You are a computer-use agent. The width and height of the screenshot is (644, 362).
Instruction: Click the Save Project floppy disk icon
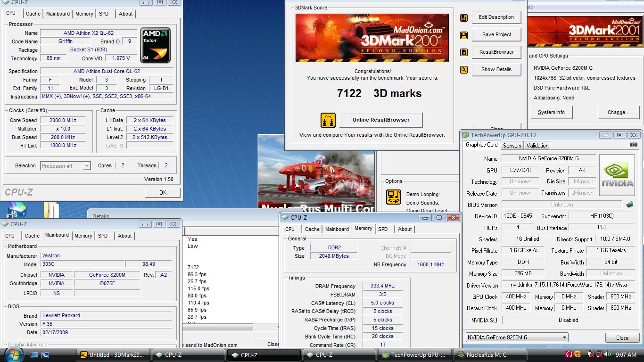(464, 35)
